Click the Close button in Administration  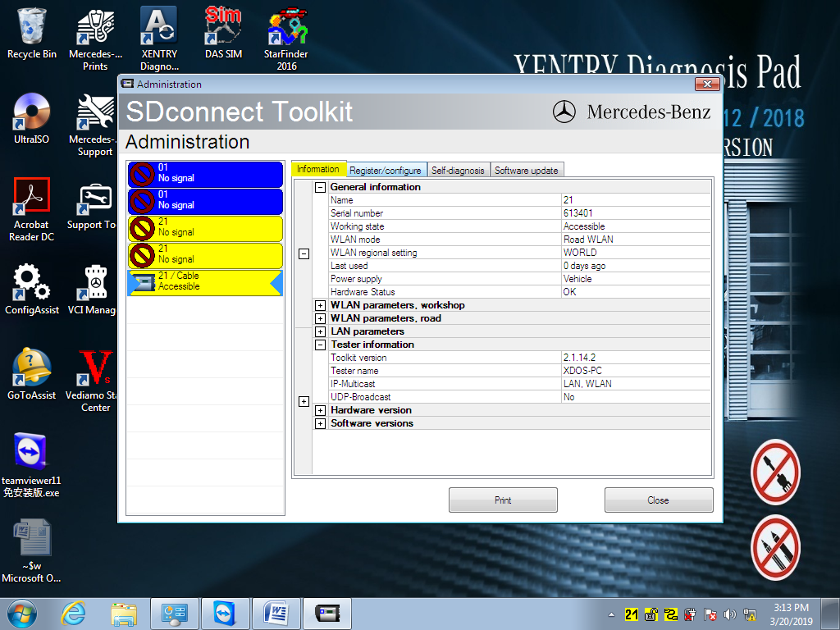coord(659,500)
